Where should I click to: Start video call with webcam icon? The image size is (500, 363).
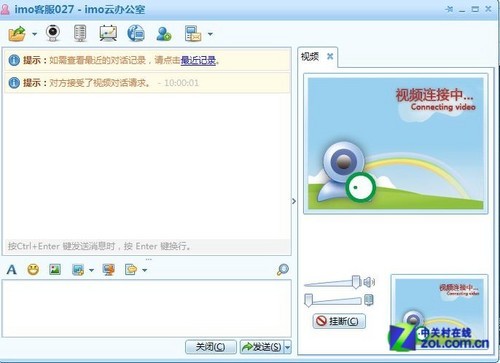point(53,33)
